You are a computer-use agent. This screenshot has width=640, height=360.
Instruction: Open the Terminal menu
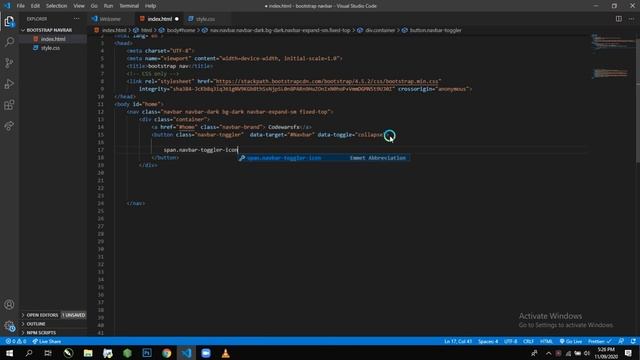point(129,6)
